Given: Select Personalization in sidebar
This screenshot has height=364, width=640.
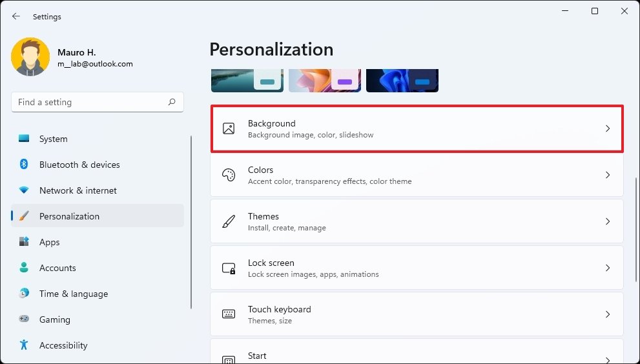Looking at the screenshot, I should tap(98, 216).
